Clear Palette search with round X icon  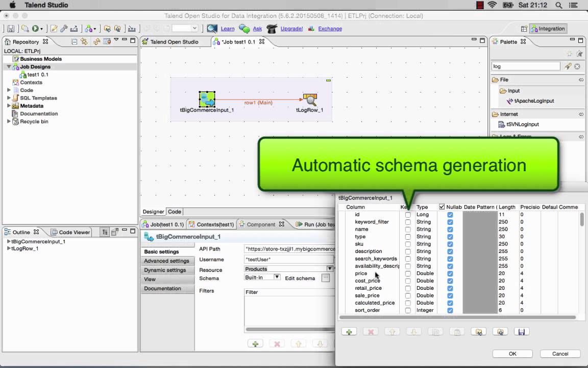pos(577,66)
